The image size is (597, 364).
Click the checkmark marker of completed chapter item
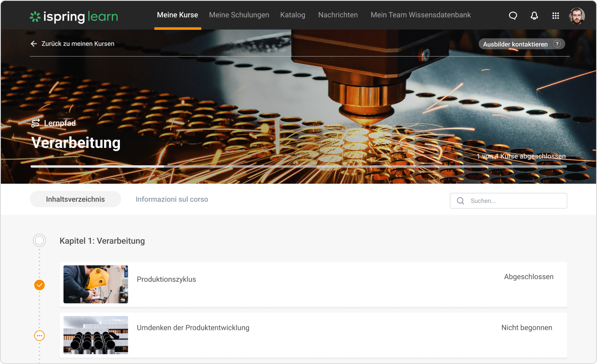click(39, 285)
